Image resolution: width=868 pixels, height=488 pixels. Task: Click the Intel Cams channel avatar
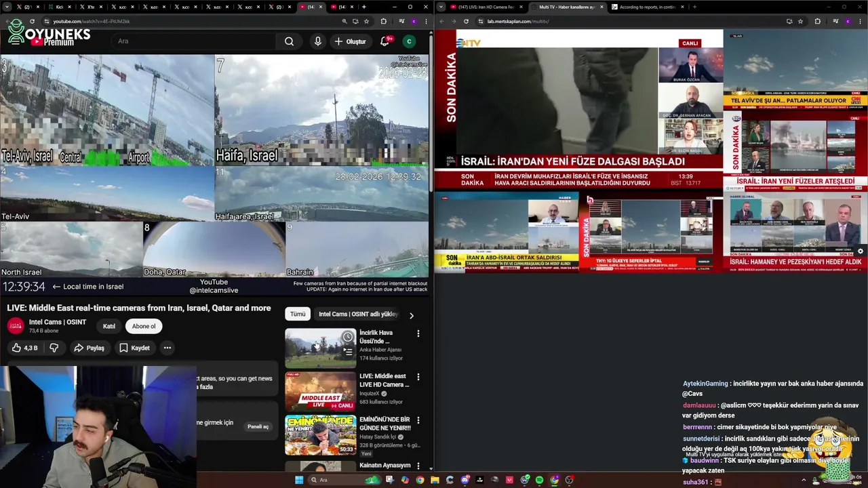(15, 326)
